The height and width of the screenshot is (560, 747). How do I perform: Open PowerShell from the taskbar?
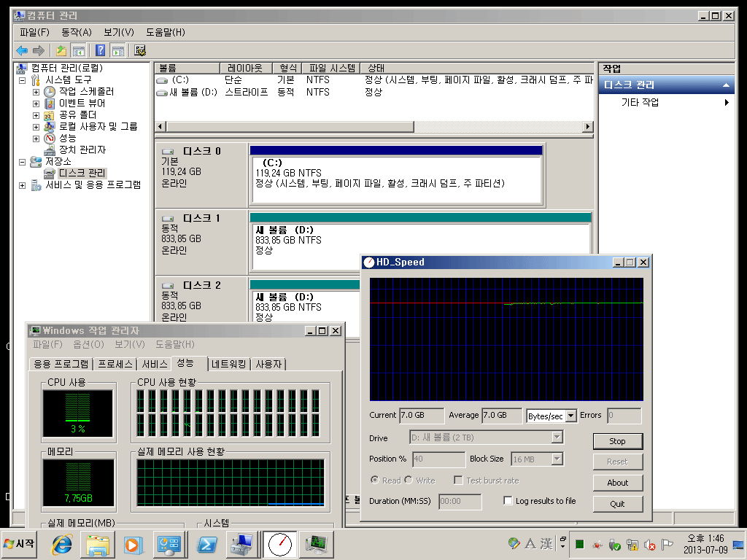coord(206,544)
